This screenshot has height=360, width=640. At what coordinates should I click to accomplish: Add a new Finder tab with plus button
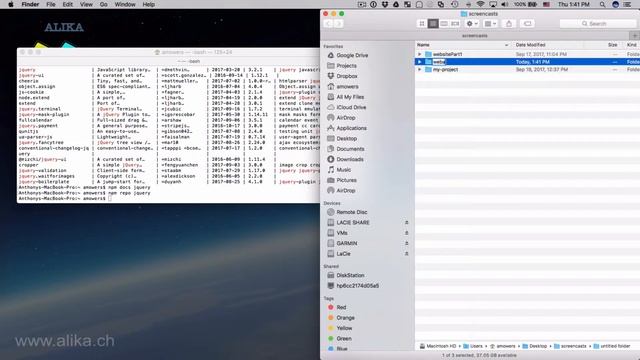pyautogui.click(x=634, y=36)
